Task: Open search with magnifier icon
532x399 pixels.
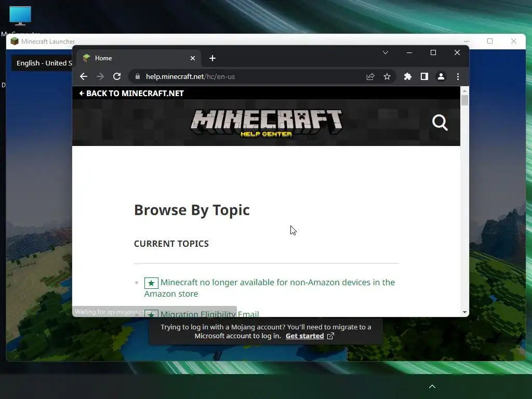Action: 440,123
